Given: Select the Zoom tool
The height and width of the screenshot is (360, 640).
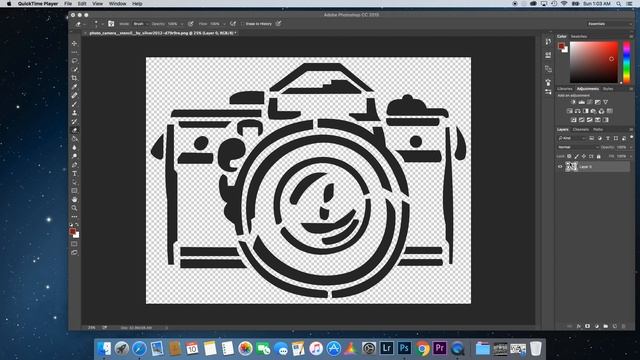Looking at the screenshot, I should (74, 208).
